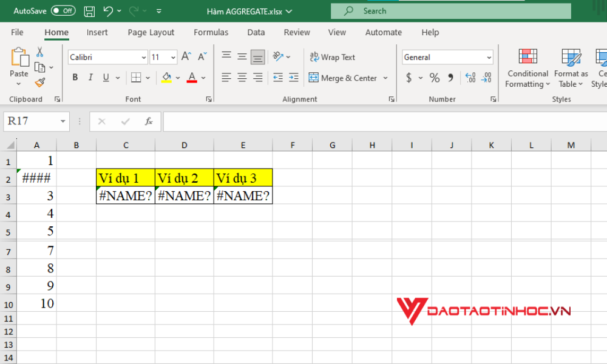The image size is (607, 364).
Task: Click the Increase Decimal icon
Action: (470, 78)
